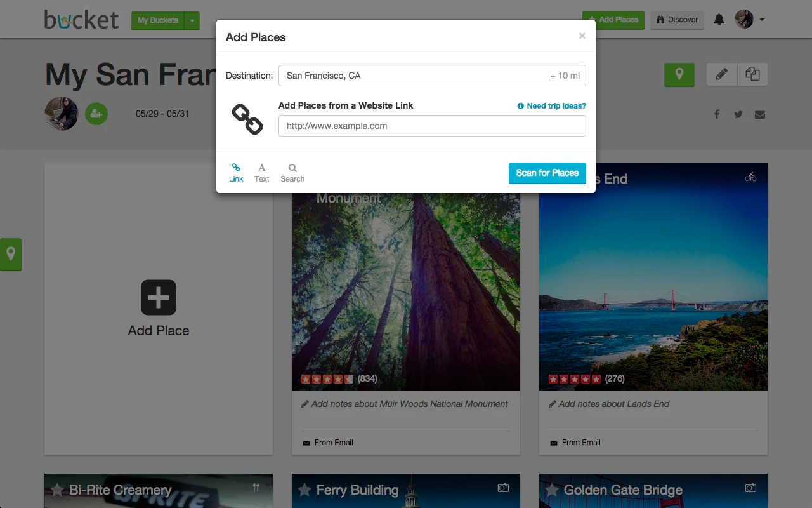Switch to the Text tab
This screenshot has height=508, width=812.
click(262, 173)
